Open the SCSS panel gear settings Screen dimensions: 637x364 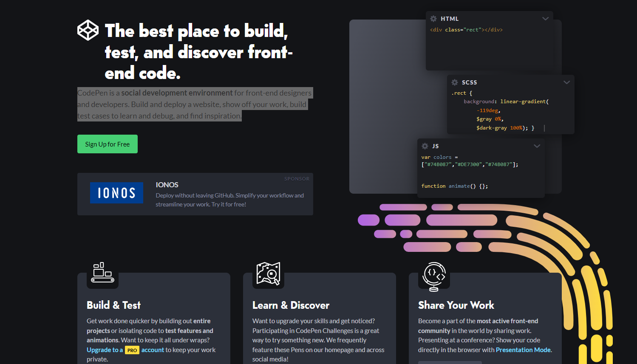pyautogui.click(x=455, y=82)
